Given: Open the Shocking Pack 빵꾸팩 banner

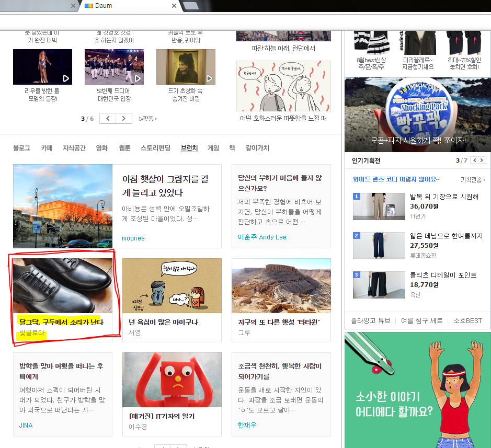Looking at the screenshot, I should pos(418,115).
